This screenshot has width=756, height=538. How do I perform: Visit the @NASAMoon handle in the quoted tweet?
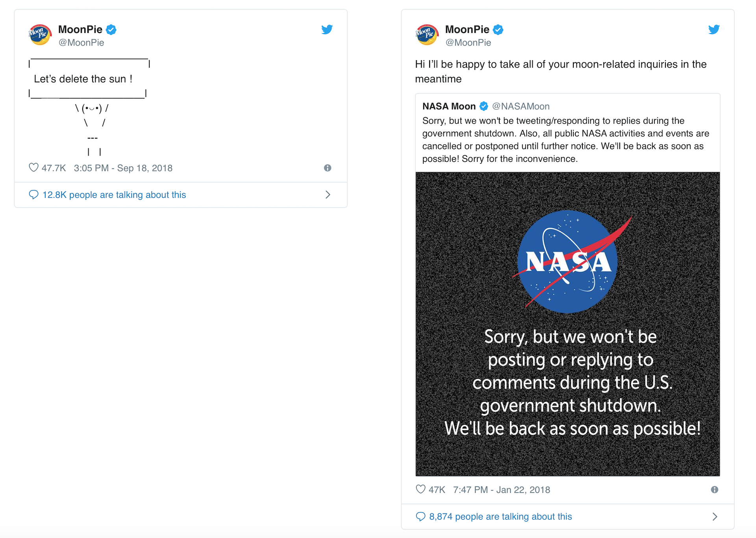pyautogui.click(x=521, y=106)
